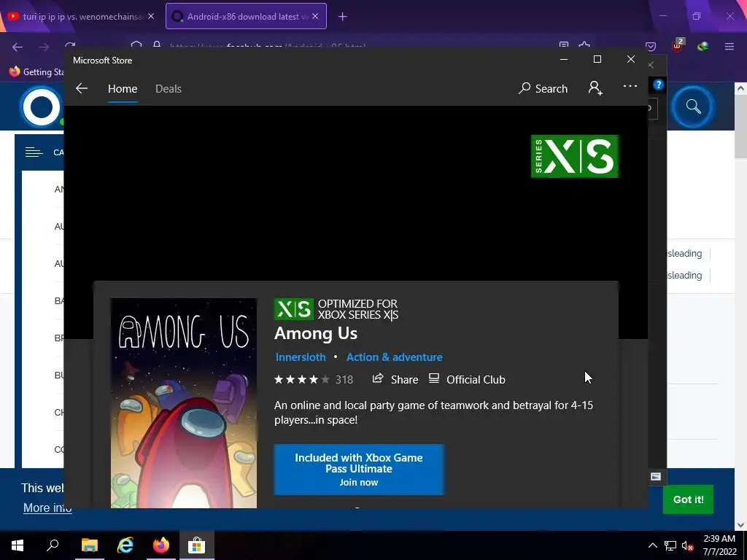Open the categories hamburger menu on webpage

tap(34, 152)
